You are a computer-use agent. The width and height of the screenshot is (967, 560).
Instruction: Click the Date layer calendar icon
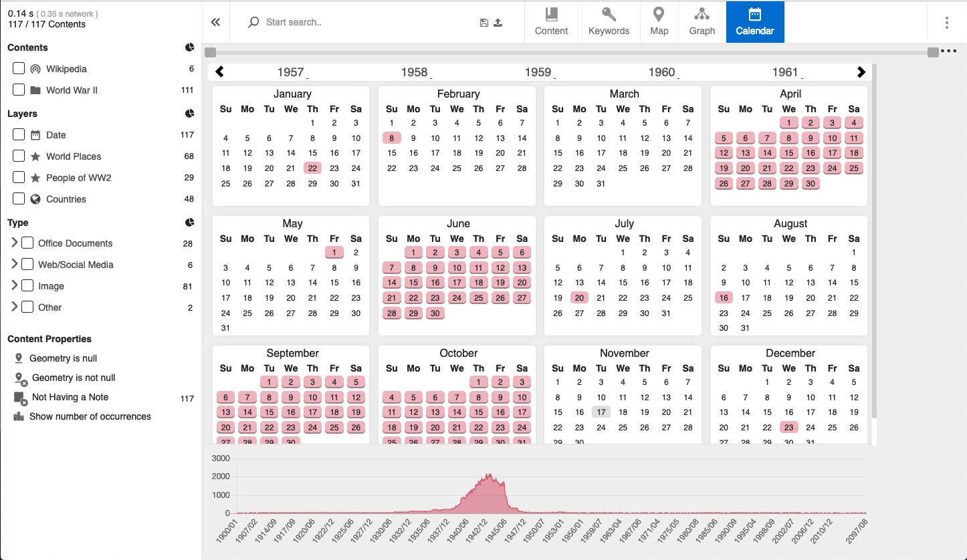35,135
